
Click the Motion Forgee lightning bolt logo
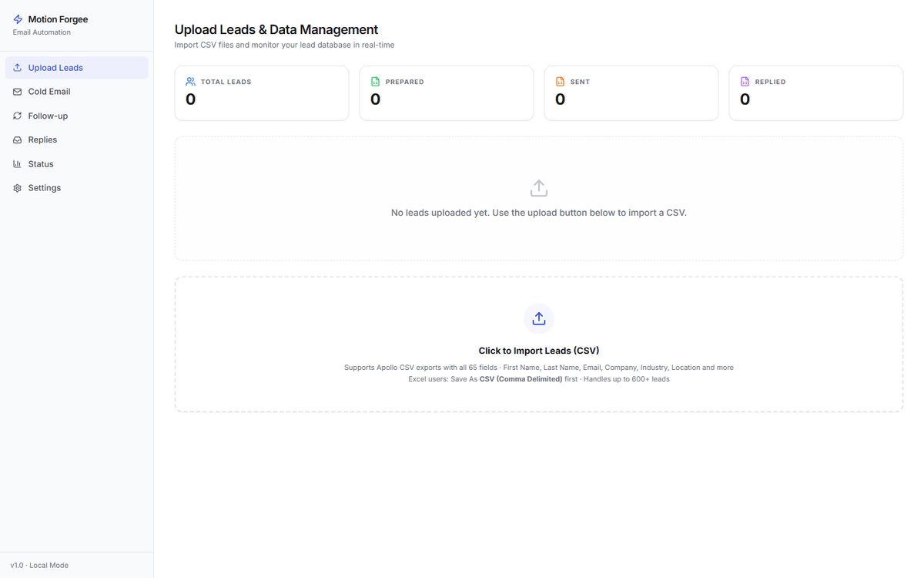[x=18, y=19]
